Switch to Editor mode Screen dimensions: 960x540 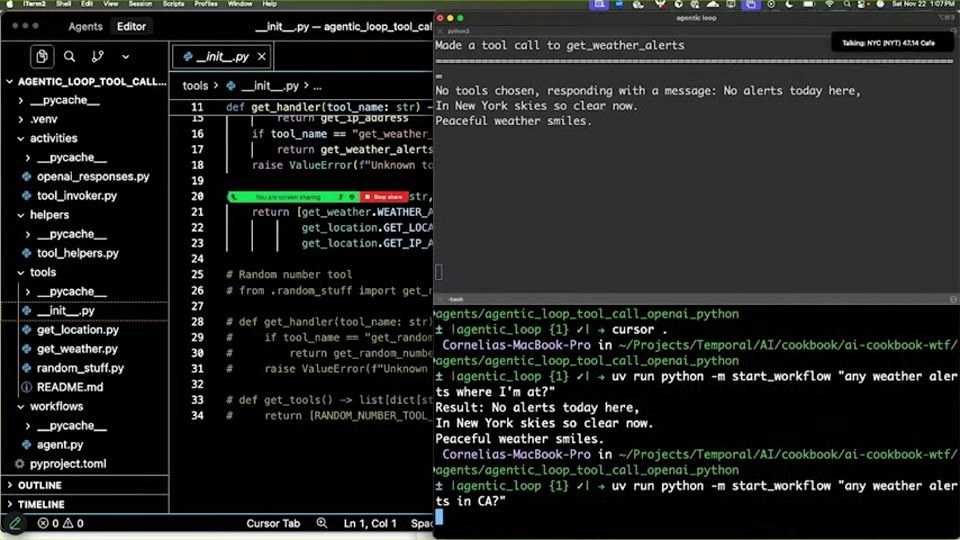point(132,26)
